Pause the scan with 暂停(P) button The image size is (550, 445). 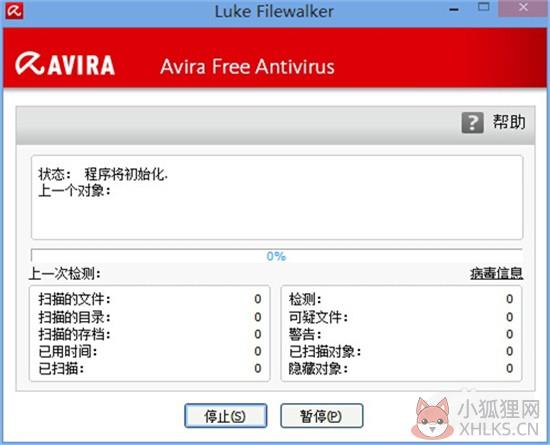[321, 416]
